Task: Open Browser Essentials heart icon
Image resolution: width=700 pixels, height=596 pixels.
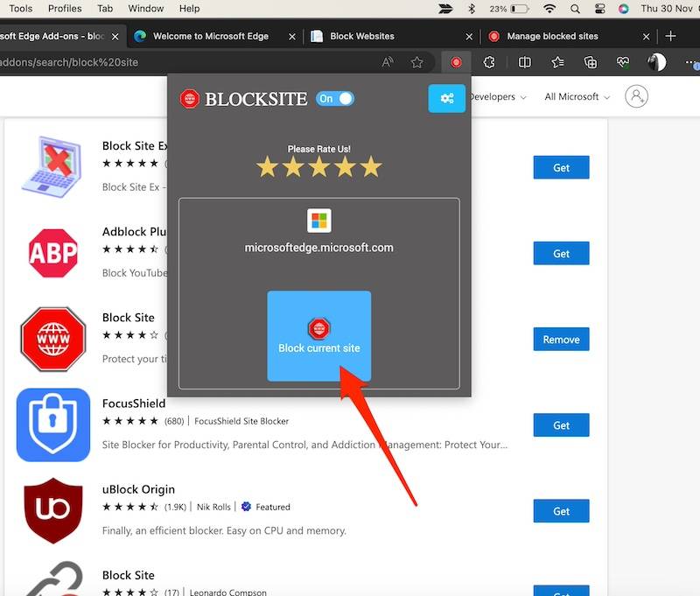Action: tap(623, 62)
